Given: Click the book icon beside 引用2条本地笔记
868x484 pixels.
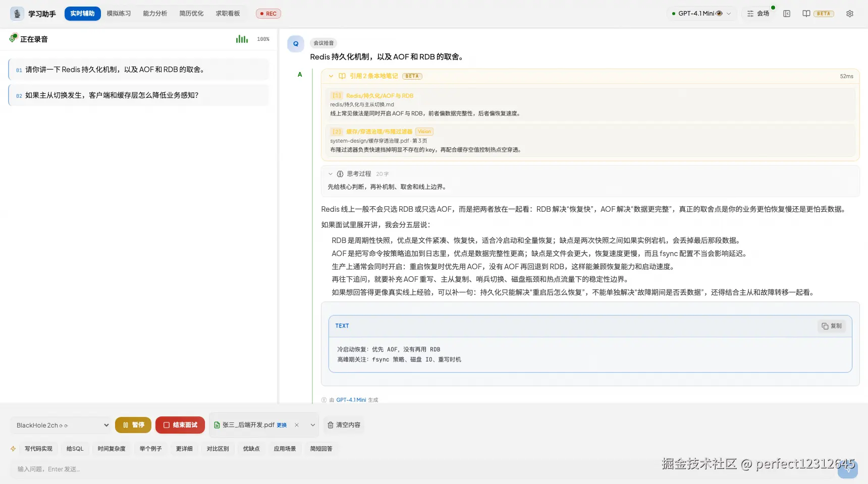Looking at the screenshot, I should coord(342,76).
